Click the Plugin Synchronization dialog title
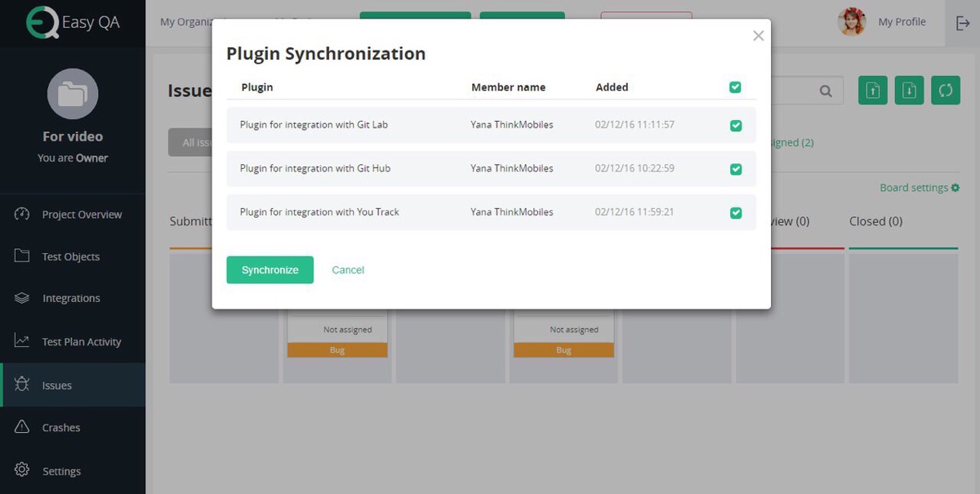980x494 pixels. [x=326, y=54]
